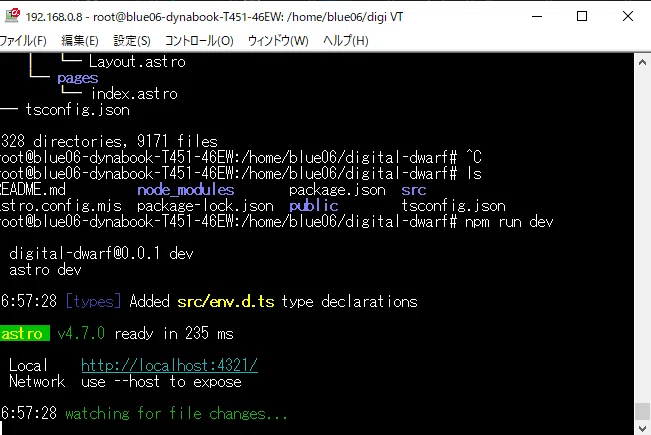The height and width of the screenshot is (435, 651).
Task: Click 'watching for file changes...' text
Action: 176,413
